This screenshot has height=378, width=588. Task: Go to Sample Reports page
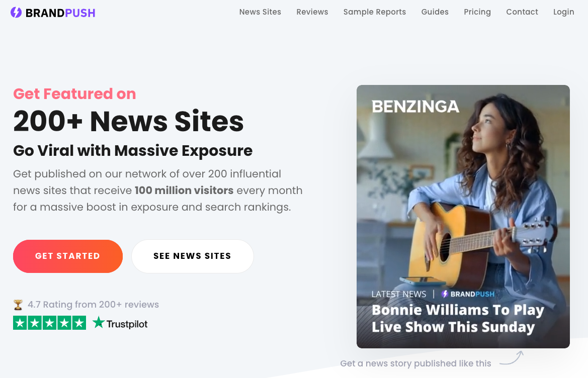click(x=375, y=12)
